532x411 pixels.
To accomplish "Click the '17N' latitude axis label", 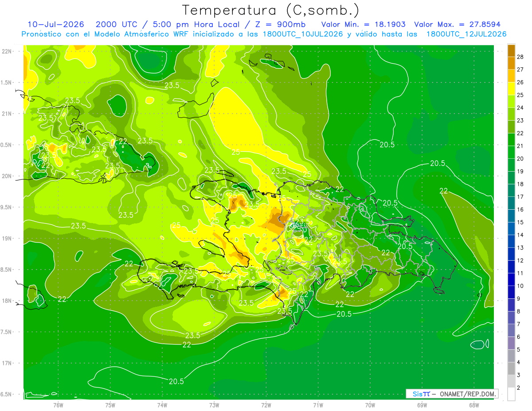I will coord(7,363).
